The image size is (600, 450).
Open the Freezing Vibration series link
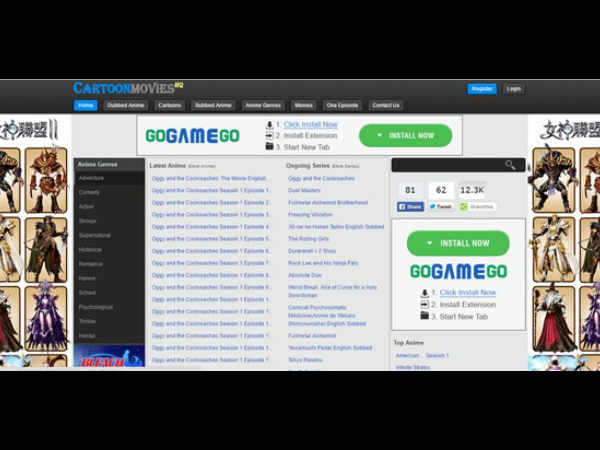tap(310, 215)
